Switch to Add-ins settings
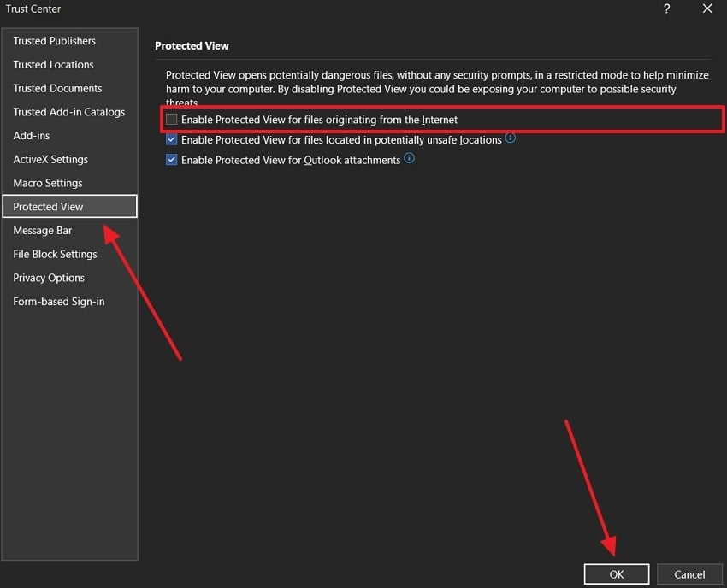This screenshot has width=727, height=588. click(x=32, y=136)
